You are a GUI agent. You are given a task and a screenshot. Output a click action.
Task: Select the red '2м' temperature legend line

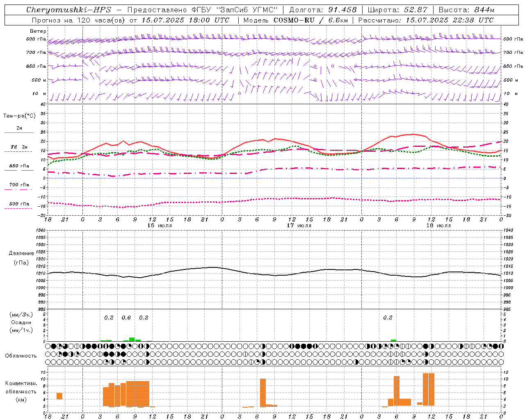(x=19, y=132)
